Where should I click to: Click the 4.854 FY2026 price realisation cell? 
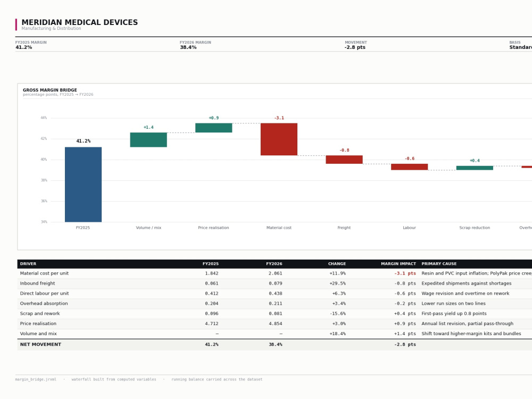[x=276, y=323]
